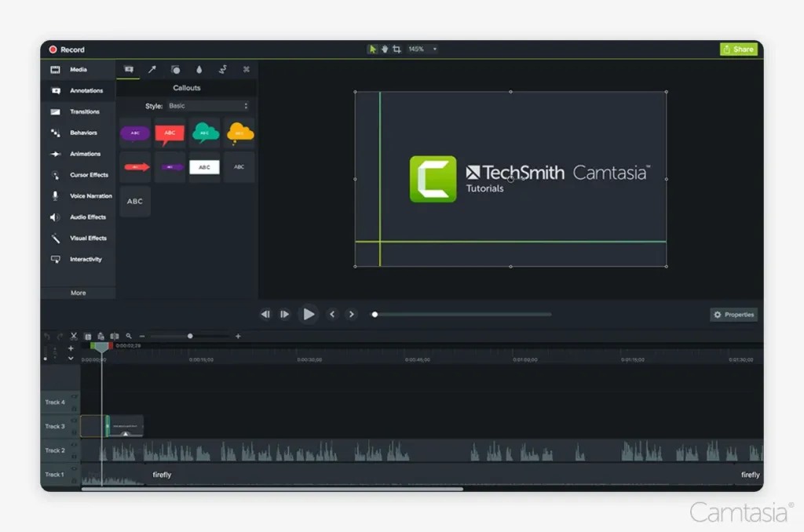Image resolution: width=804 pixels, height=532 pixels.
Task: Jump to previous clip with left chevron
Action: [x=332, y=314]
